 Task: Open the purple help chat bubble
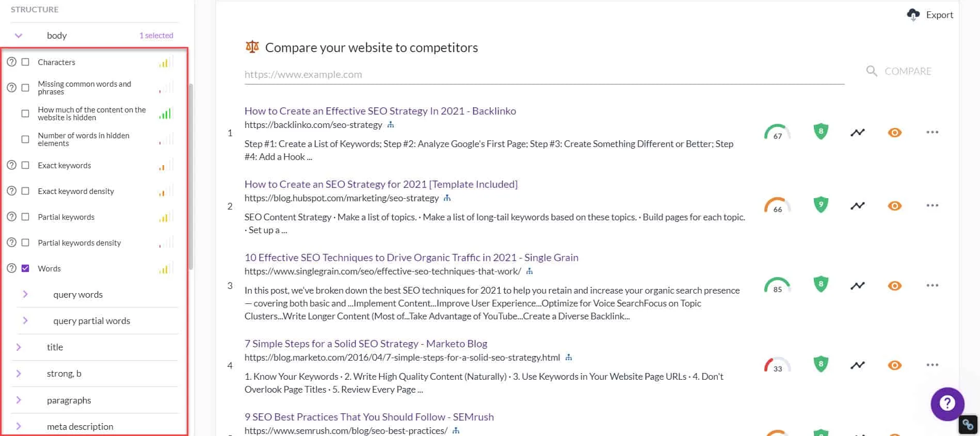point(947,403)
